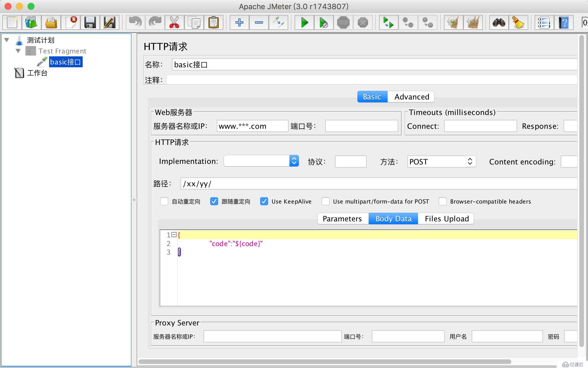The image size is (588, 368).
Task: Expand Test Fragment tree node
Action: (x=17, y=50)
